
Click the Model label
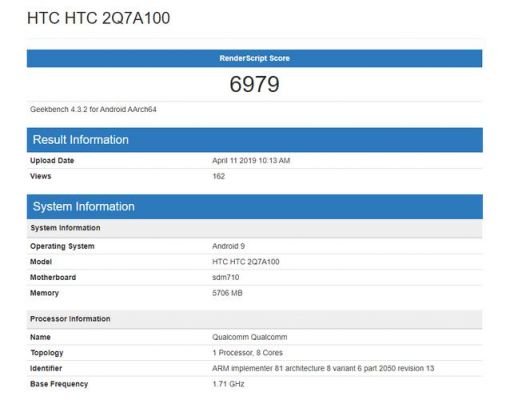tap(41, 262)
